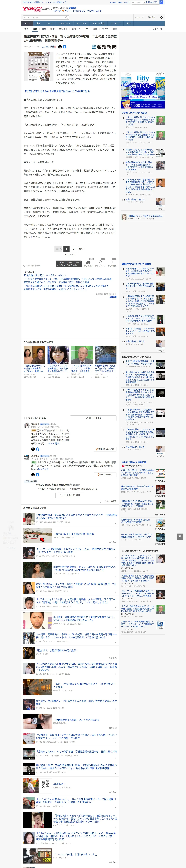Share 京師美佳's comment on Facebook
The width and height of the screenshot is (186, 868).
point(38,449)
